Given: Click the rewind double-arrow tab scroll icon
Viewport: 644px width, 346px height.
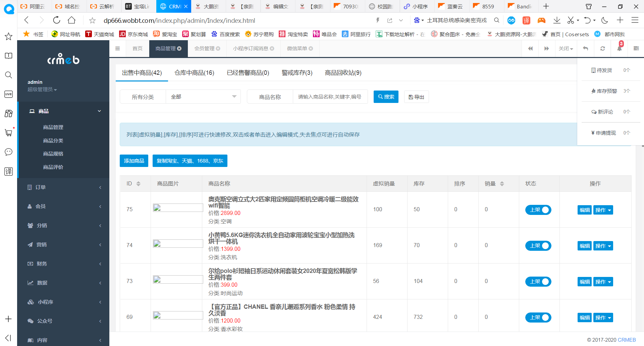Looking at the screenshot, I should [530, 48].
